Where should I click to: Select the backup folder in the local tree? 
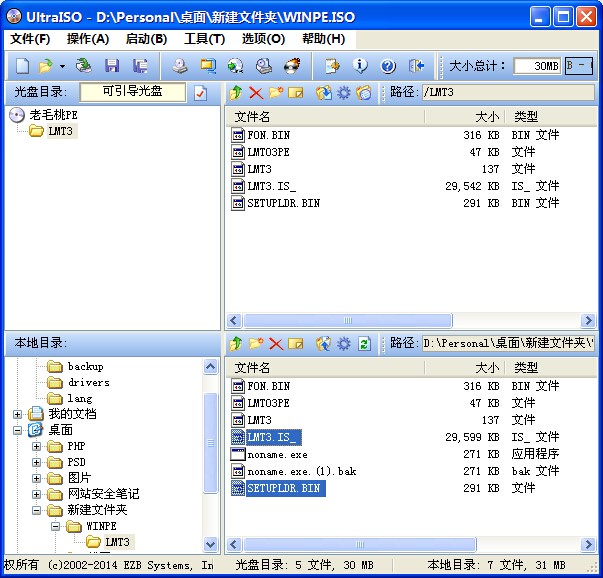pyautogui.click(x=85, y=366)
